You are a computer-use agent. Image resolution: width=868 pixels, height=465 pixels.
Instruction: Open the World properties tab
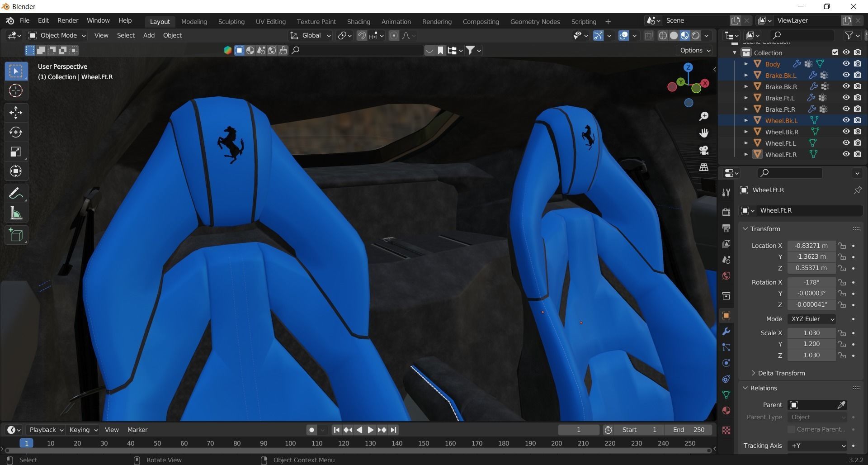pyautogui.click(x=726, y=276)
